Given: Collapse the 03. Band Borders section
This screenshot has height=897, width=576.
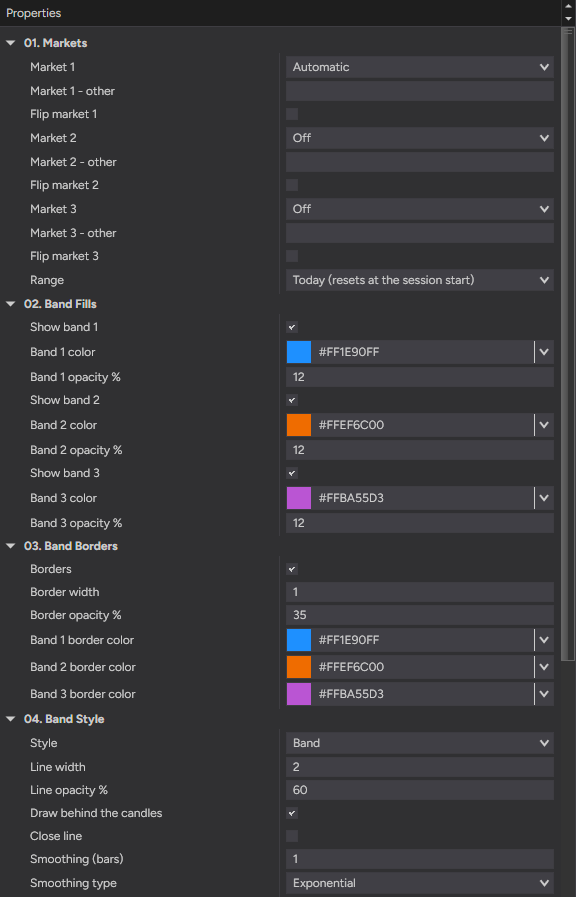Looking at the screenshot, I should tap(10, 546).
